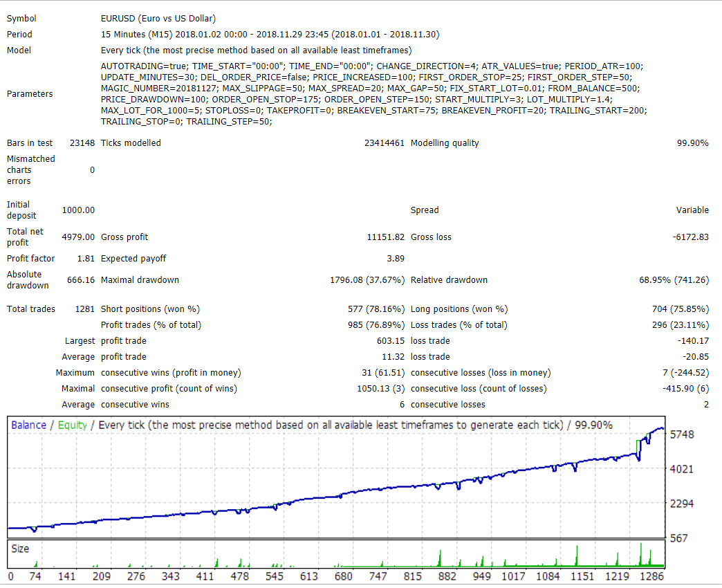Click the maximal consecutive profit value 1050.13 (3)
Screen dimensions: 722x588
click(381, 389)
